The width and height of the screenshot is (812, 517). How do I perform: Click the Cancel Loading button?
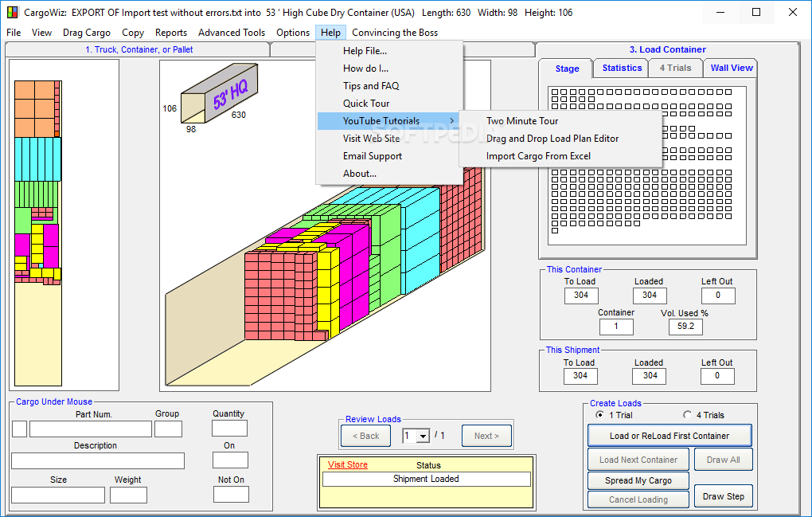(638, 499)
